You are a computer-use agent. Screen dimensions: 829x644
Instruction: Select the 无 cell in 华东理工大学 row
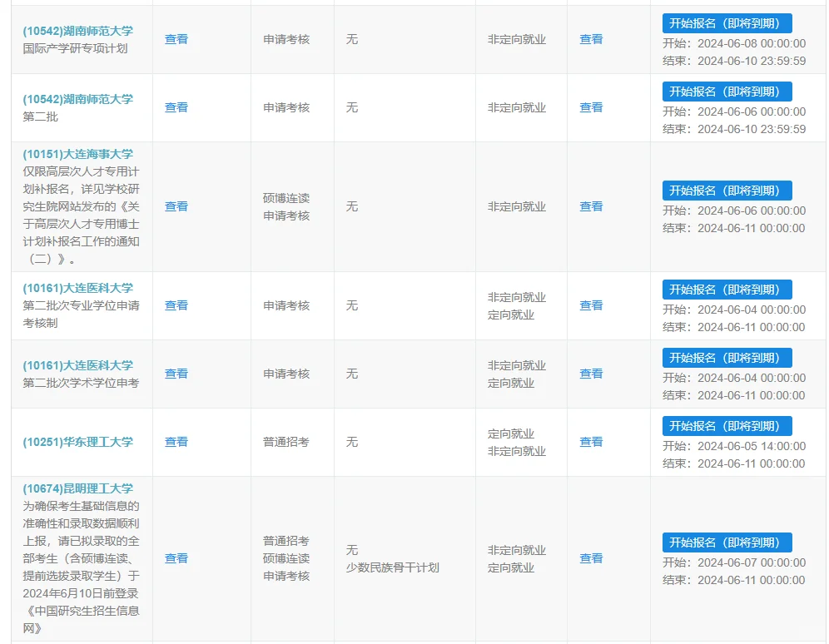[351, 442]
